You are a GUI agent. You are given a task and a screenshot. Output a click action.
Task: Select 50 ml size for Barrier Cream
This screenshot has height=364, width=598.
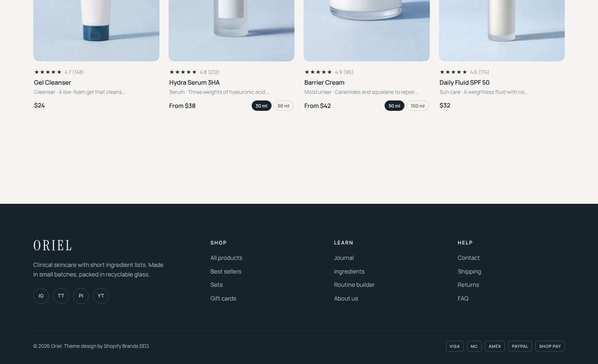point(395,106)
